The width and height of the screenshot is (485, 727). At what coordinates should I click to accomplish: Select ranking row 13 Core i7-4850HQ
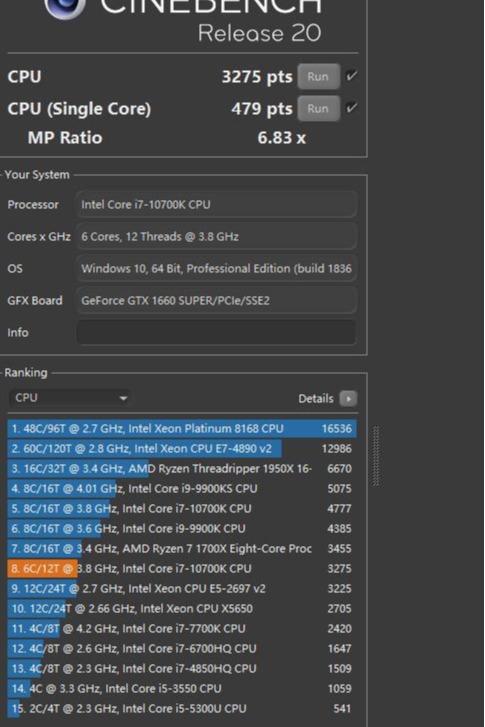[x=182, y=668]
